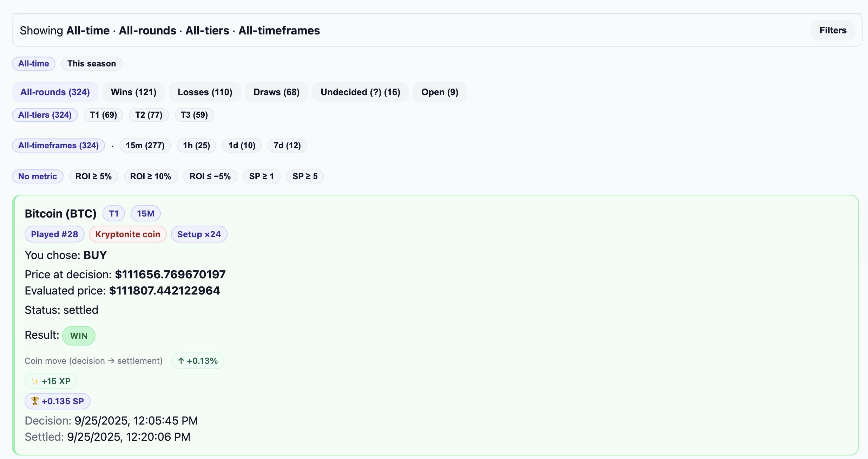Viewport: 868px width, 459px height.
Task: Click the trophy icon in SP badge
Action: coord(35,401)
